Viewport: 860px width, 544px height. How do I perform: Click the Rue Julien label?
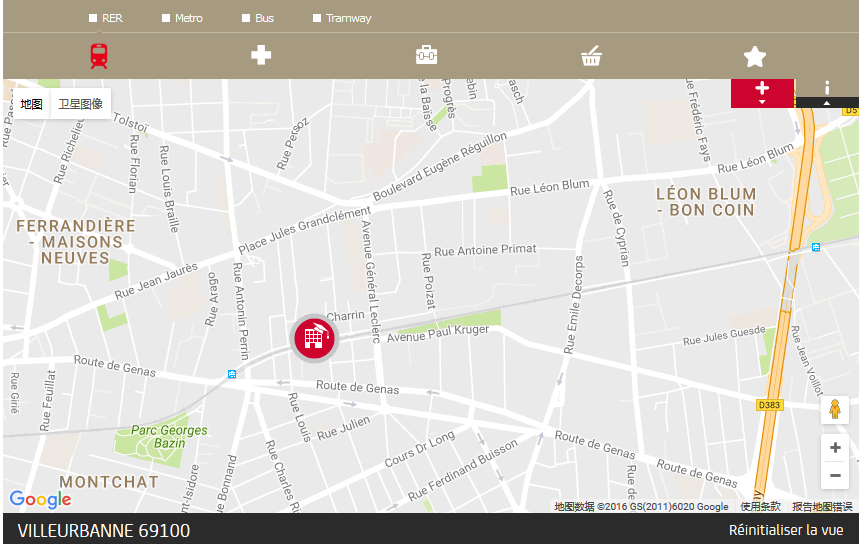click(343, 428)
